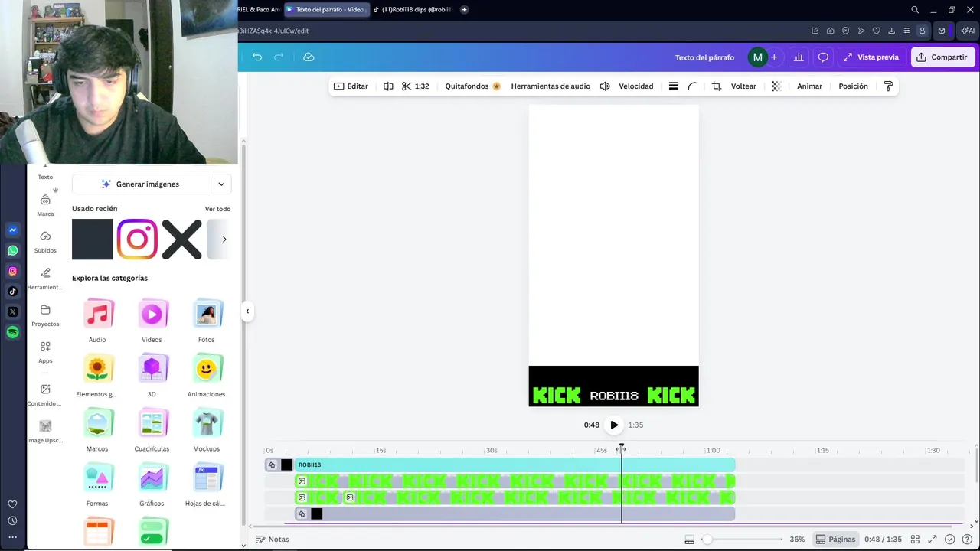980x551 pixels.
Task: Click Ver todo link
Action: tap(217, 209)
